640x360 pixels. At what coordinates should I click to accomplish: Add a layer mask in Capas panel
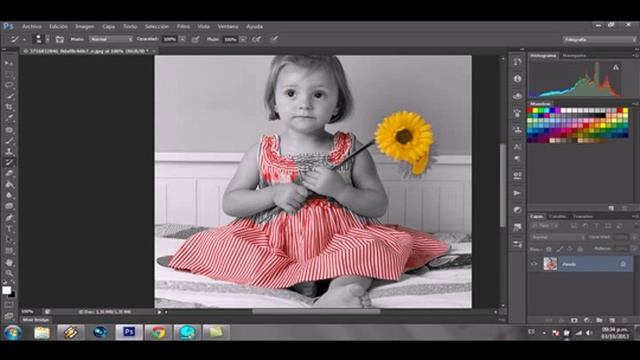coord(574,320)
